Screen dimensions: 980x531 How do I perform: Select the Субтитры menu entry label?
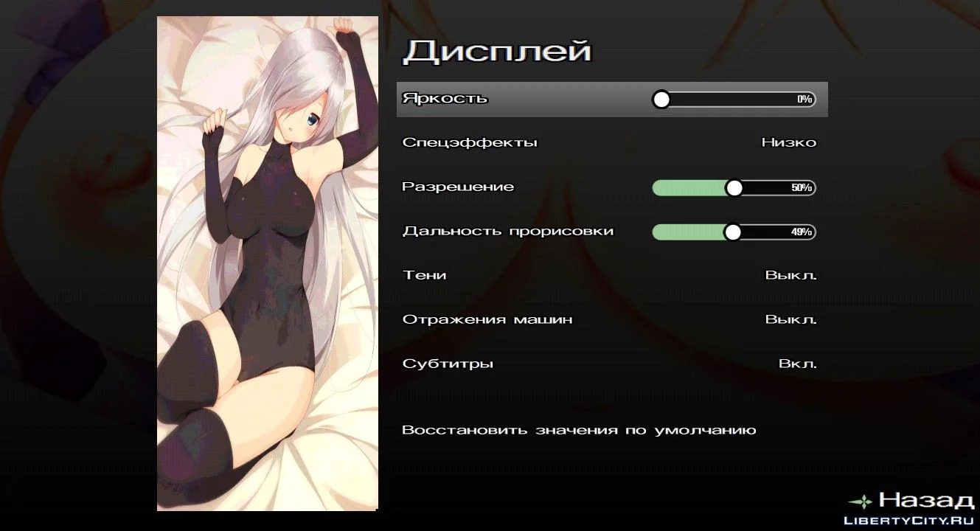(x=448, y=364)
